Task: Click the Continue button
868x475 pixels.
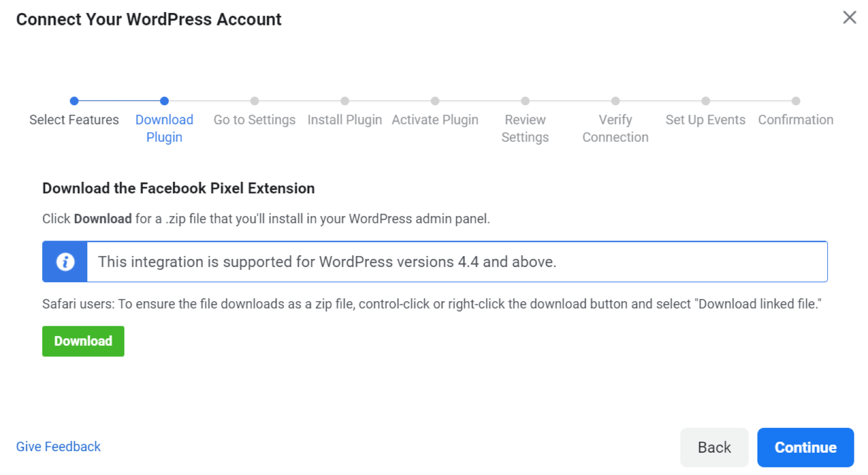Action: pyautogui.click(x=805, y=447)
